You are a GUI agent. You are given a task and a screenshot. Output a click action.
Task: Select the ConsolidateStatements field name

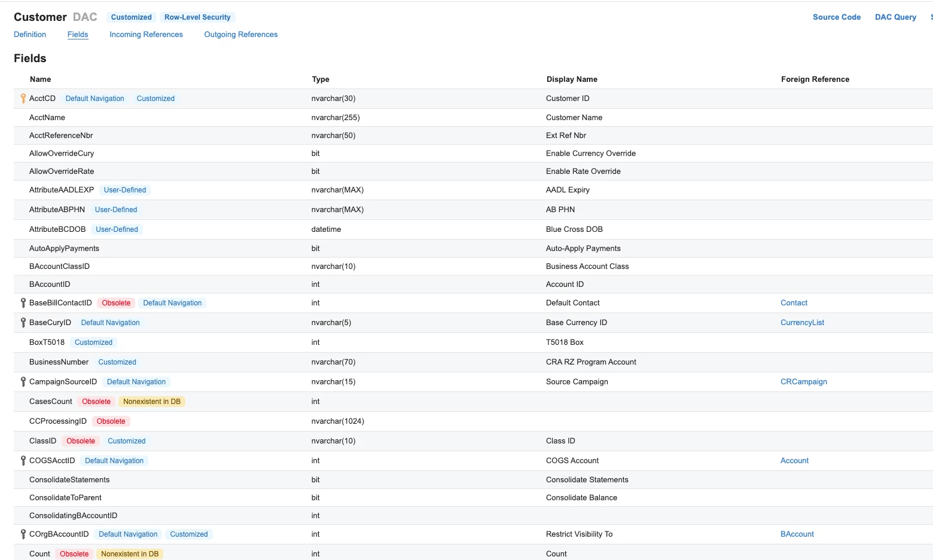(x=69, y=480)
